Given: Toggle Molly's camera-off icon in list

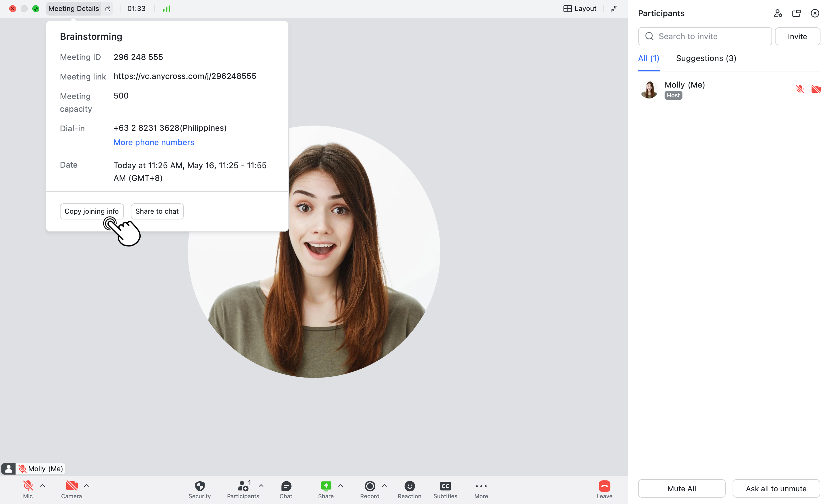Looking at the screenshot, I should pyautogui.click(x=816, y=89).
